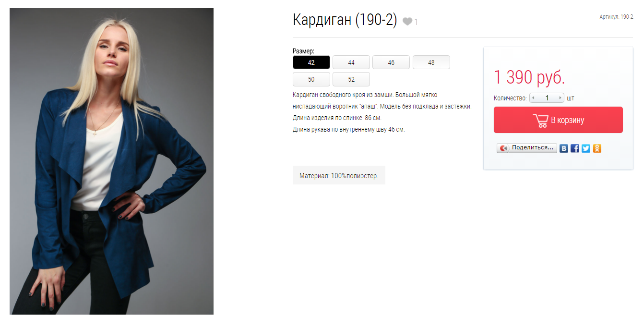Decrease quantity with the left arrow
Image resolution: width=644 pixels, height=317 pixels.
click(533, 98)
